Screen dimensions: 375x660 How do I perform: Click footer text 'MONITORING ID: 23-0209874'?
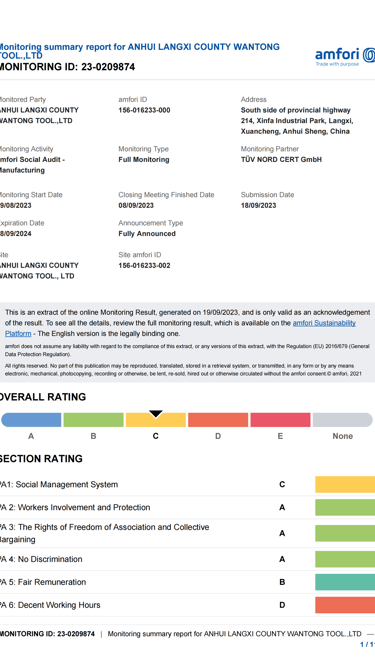[47, 633]
